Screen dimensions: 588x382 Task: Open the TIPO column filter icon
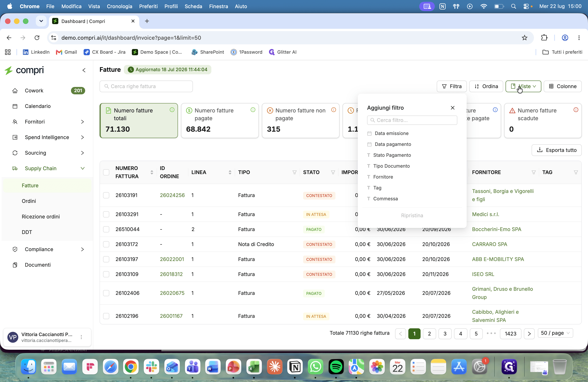tap(294, 172)
